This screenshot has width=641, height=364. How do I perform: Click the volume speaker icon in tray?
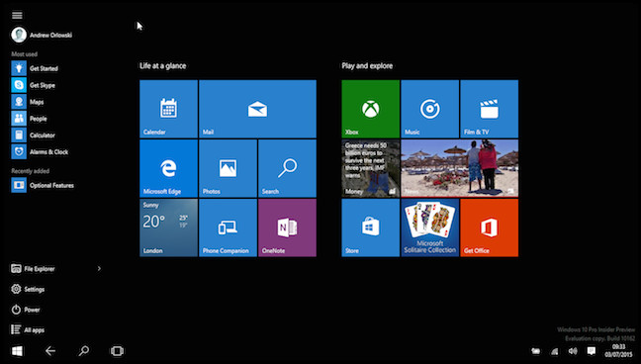tap(573, 351)
